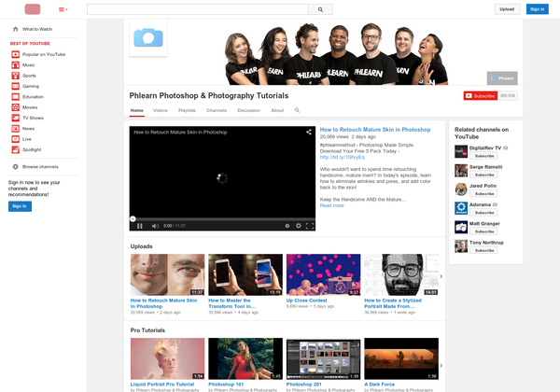560x392 pixels.
Task: Click the Upload button
Action: [507, 9]
